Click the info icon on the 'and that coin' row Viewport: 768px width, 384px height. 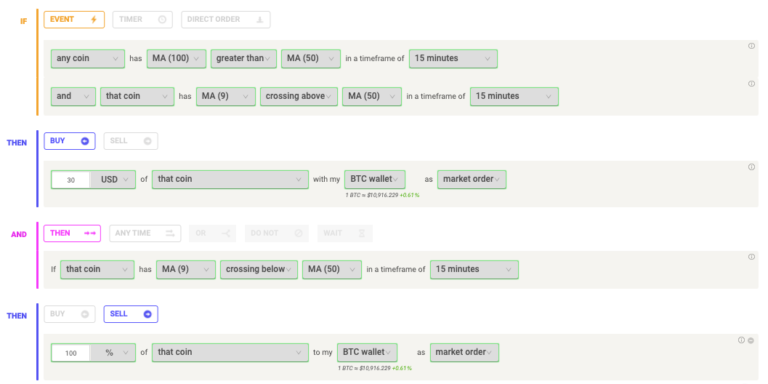pos(751,84)
